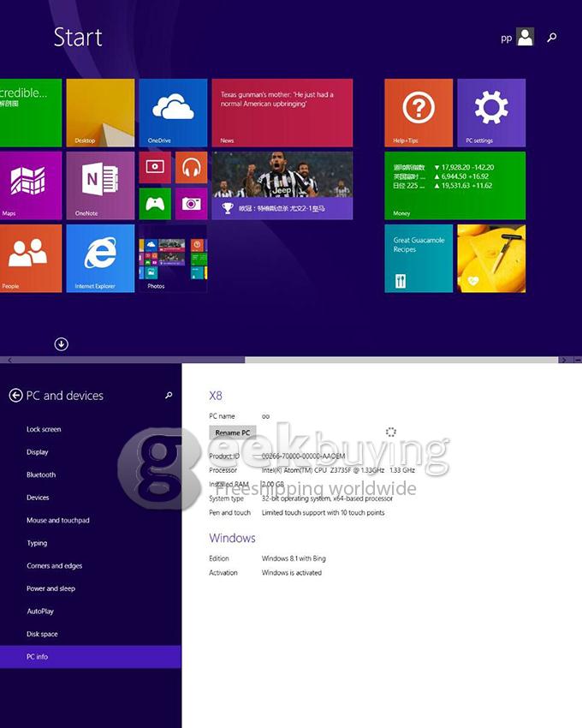The image size is (582, 728).
Task: Open the OneNote tile
Action: [x=100, y=185]
